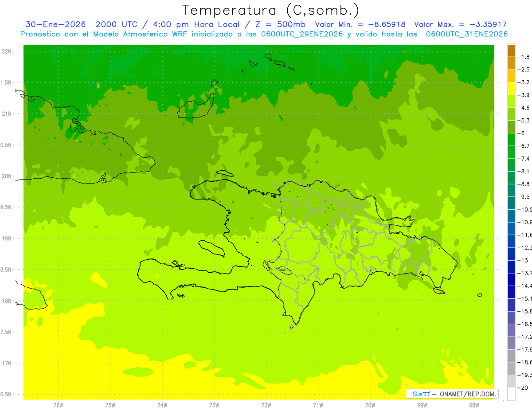
Task: Pick the teal colorbar segment between -9.5 and -10.2
Action: point(511,203)
